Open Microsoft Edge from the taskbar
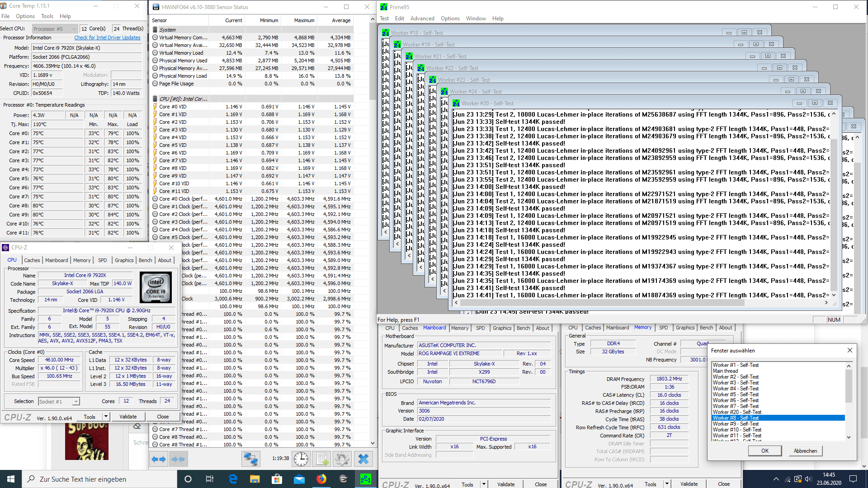Screen dimensions: 868x488 click(233, 479)
